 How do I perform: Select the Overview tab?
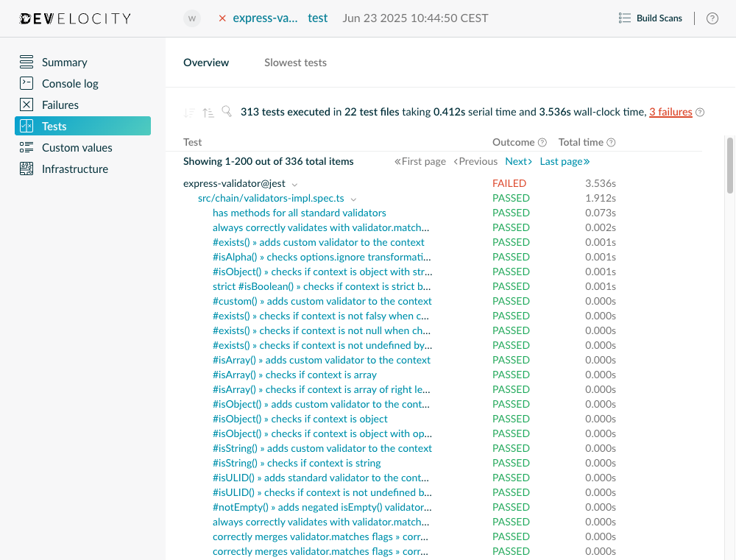point(205,63)
